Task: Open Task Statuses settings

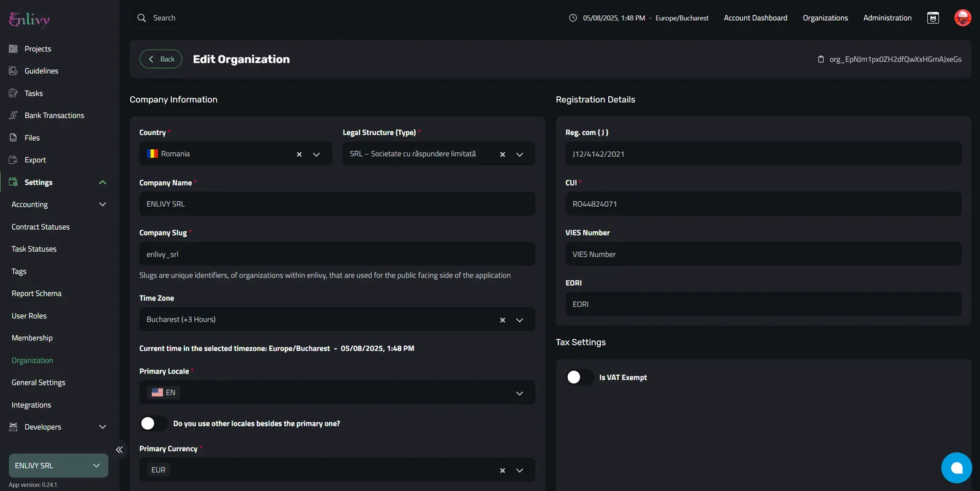Action: (x=34, y=249)
